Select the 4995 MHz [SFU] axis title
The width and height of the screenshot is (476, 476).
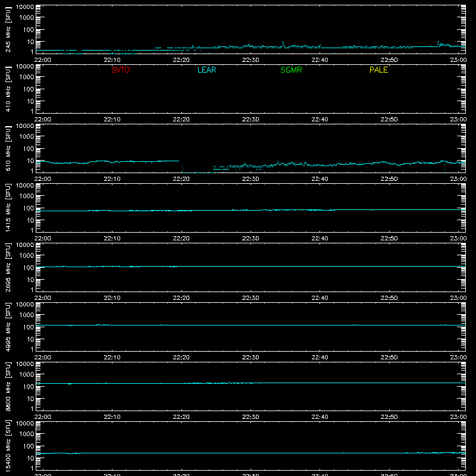click(x=8, y=327)
